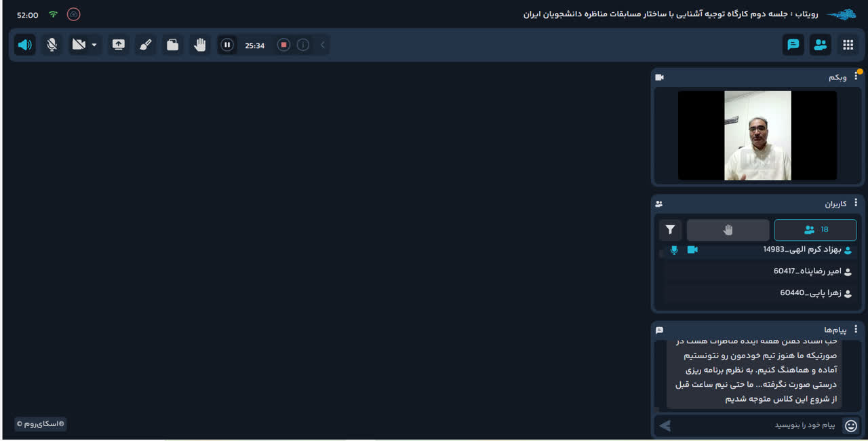Mute the room speaker sound

pyautogui.click(x=25, y=45)
